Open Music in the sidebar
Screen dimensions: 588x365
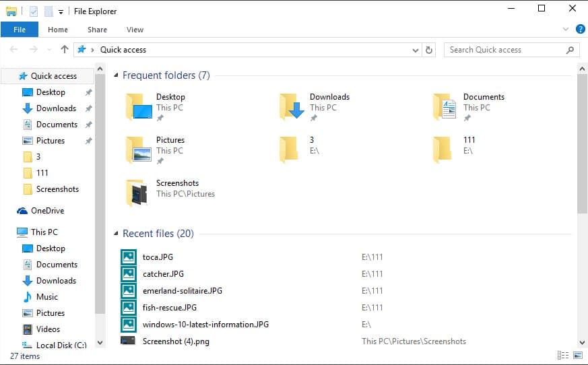(46, 297)
